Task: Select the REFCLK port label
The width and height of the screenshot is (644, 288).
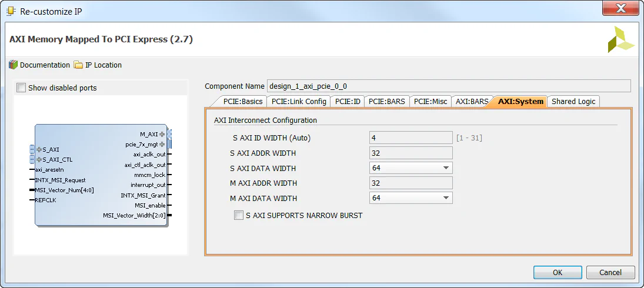Action: tap(46, 200)
